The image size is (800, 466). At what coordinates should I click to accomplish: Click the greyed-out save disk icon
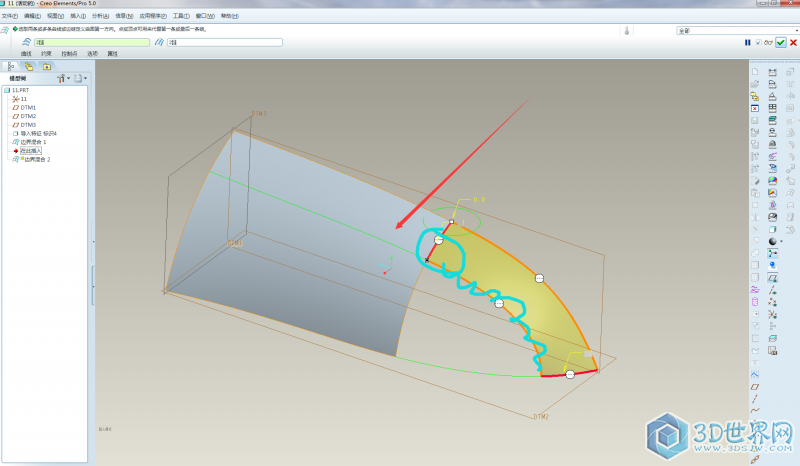click(755, 120)
